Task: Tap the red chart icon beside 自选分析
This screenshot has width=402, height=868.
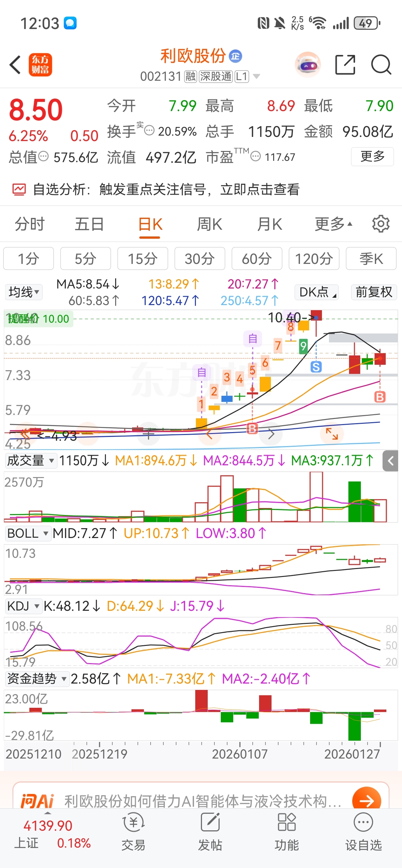Action: click(19, 189)
